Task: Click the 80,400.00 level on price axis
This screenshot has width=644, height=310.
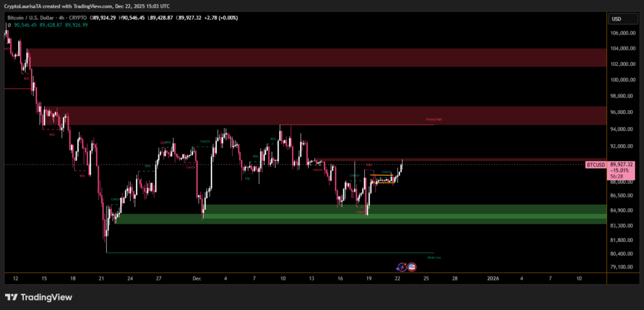Action: (621, 253)
